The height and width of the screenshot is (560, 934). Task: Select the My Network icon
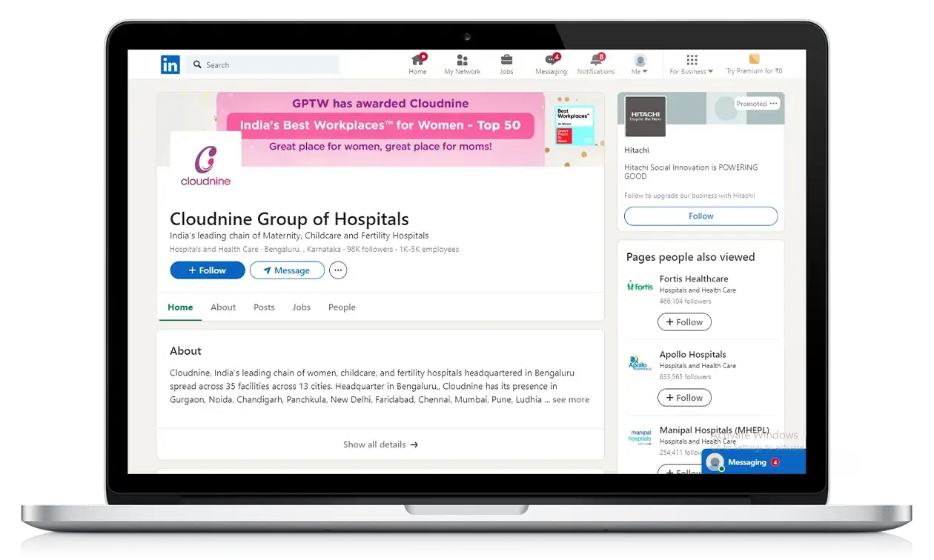coord(462,63)
